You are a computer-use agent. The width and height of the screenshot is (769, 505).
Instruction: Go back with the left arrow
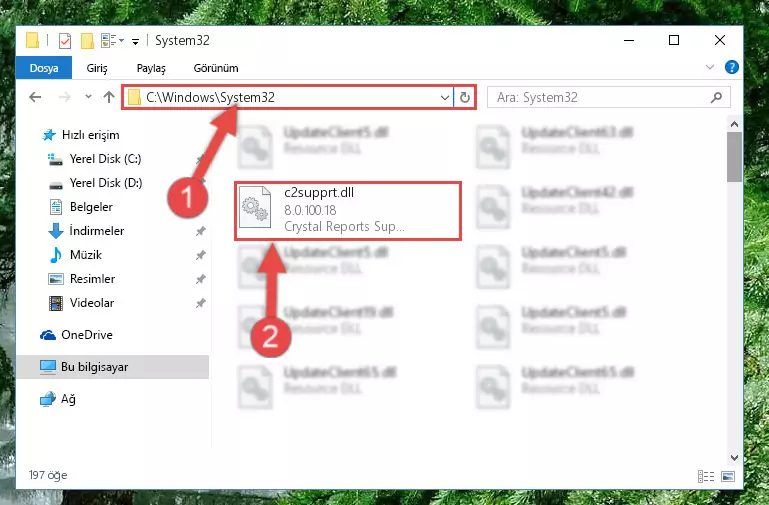[35, 97]
